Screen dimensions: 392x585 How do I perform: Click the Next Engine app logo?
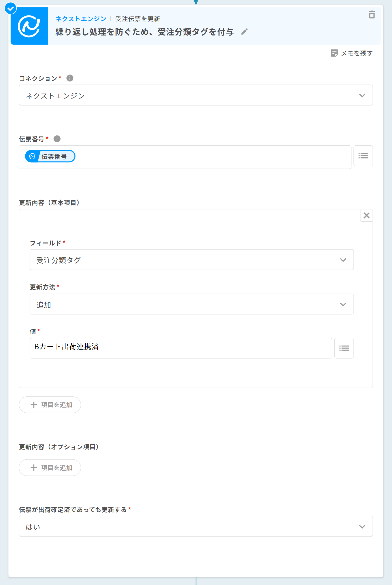point(29,26)
